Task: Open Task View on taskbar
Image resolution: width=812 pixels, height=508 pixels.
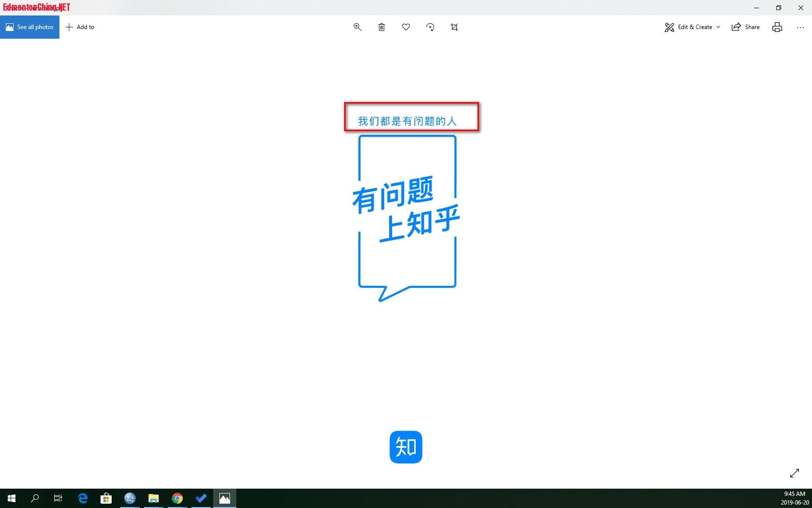Action: tap(58, 498)
